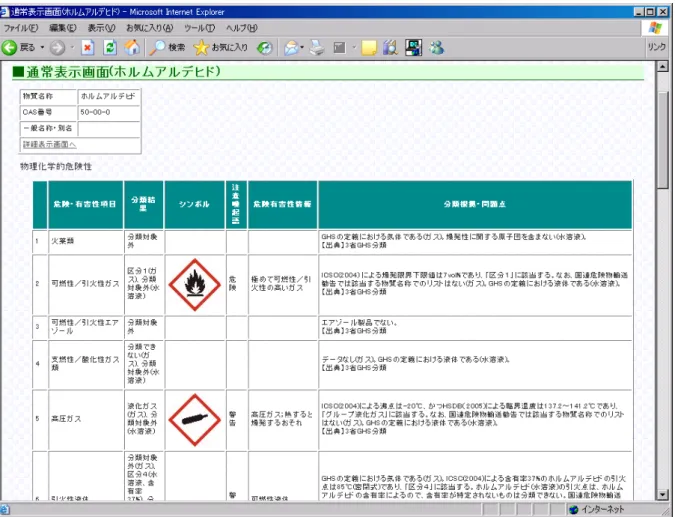Click the Research books icon
Image resolution: width=675 pixels, height=517 pixels.
390,47
